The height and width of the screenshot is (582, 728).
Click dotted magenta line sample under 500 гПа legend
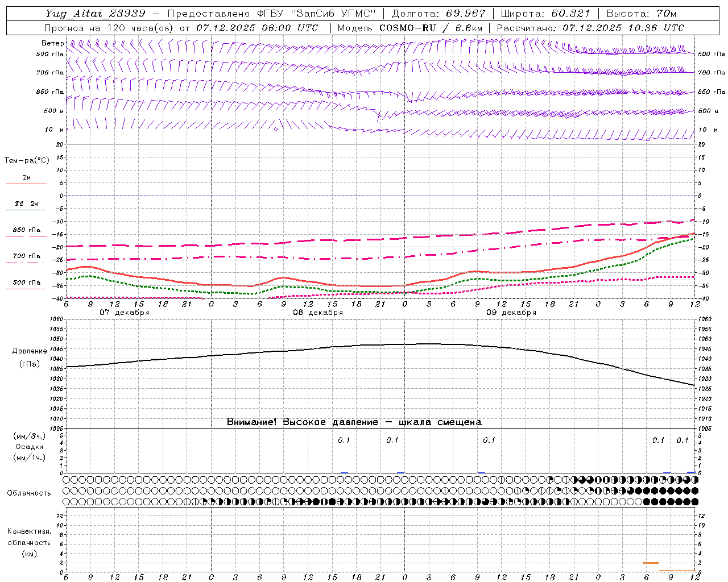coord(26,289)
